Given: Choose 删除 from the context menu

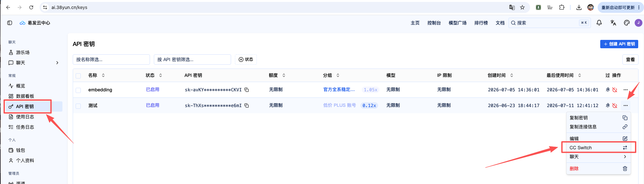Looking at the screenshot, I should [598, 169].
